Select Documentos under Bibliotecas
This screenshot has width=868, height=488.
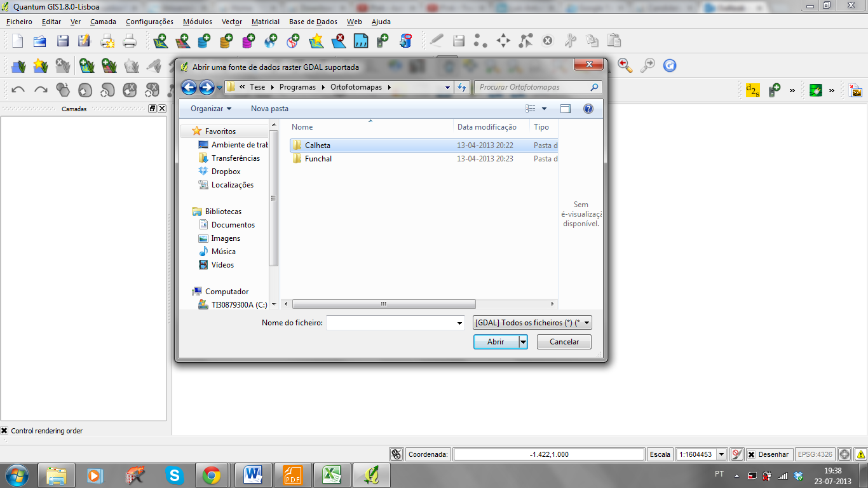(233, 225)
